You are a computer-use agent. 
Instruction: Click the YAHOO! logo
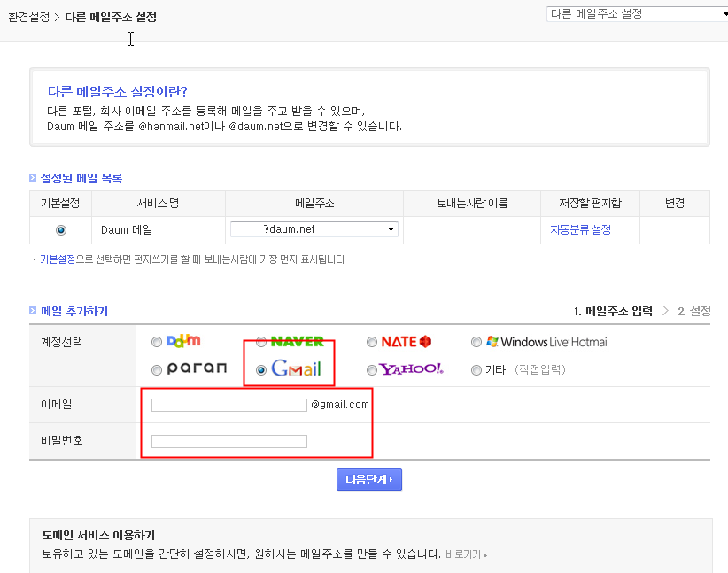click(x=411, y=369)
